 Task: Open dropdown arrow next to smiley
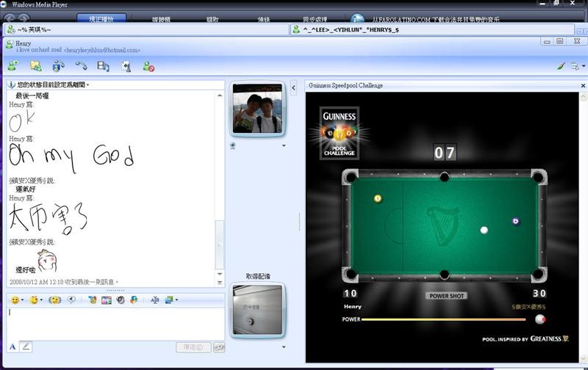tap(23, 300)
